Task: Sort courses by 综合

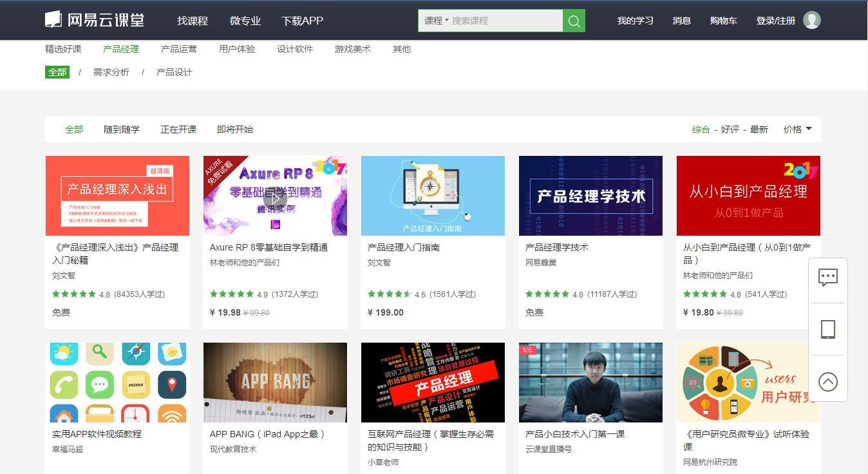Action: 701,129
